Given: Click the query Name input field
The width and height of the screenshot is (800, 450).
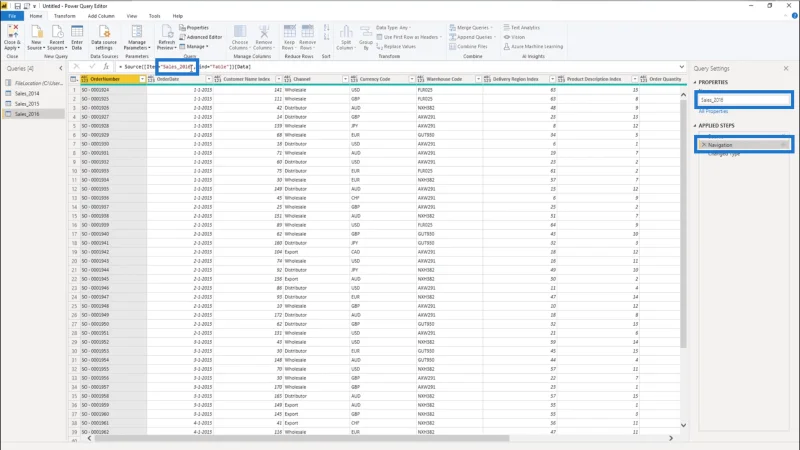Looking at the screenshot, I should (744, 100).
